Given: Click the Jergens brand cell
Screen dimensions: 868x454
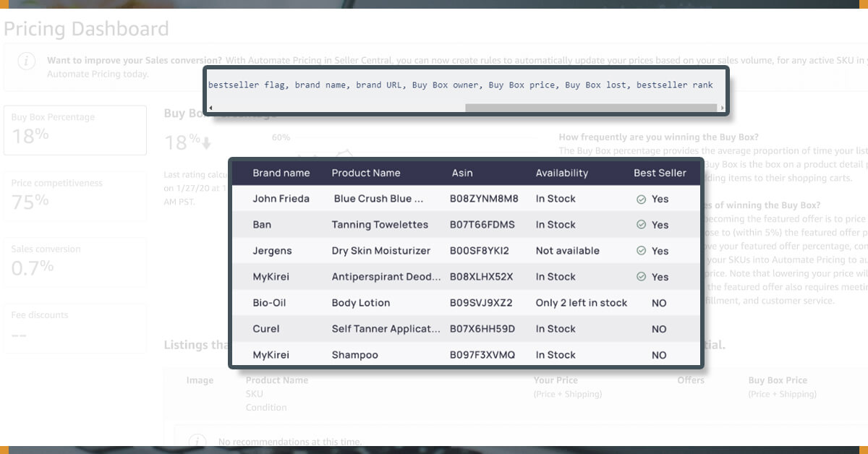Looking at the screenshot, I should [272, 251].
